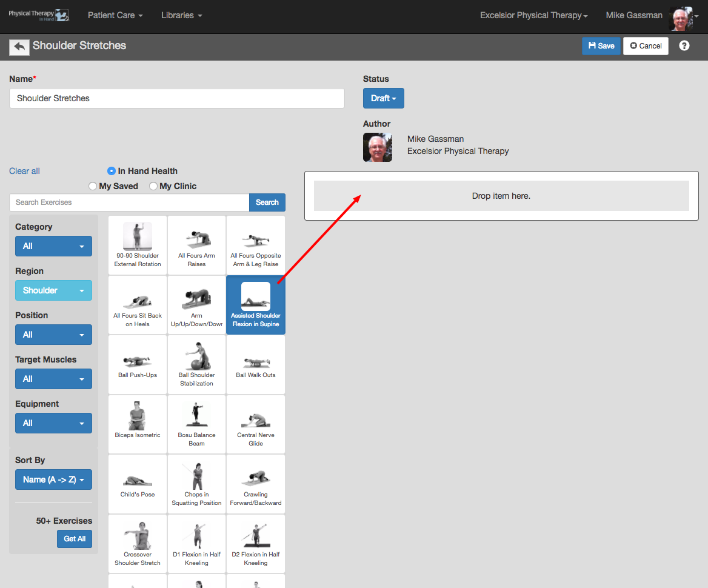Open the Libraries menu
708x588 pixels.
pyautogui.click(x=181, y=15)
